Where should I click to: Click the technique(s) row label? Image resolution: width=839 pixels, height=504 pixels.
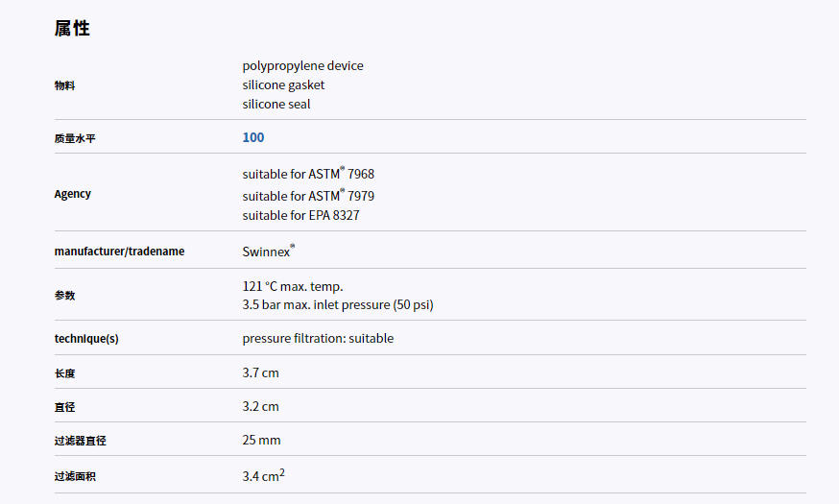(86, 339)
